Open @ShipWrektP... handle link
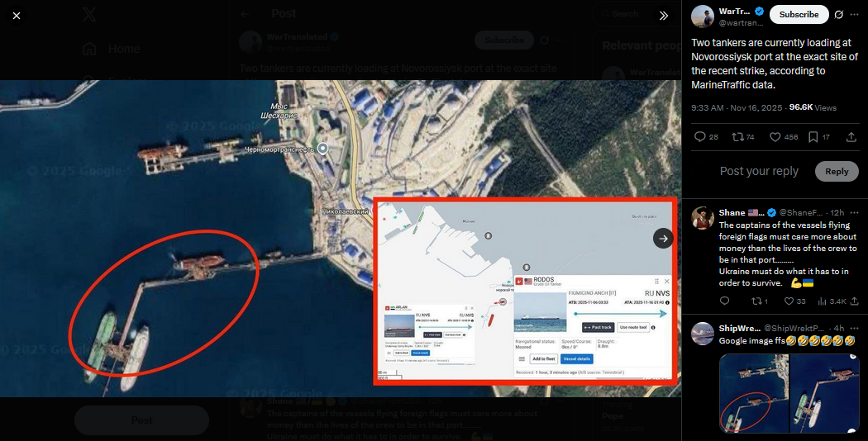The width and height of the screenshot is (868, 441). point(794,329)
